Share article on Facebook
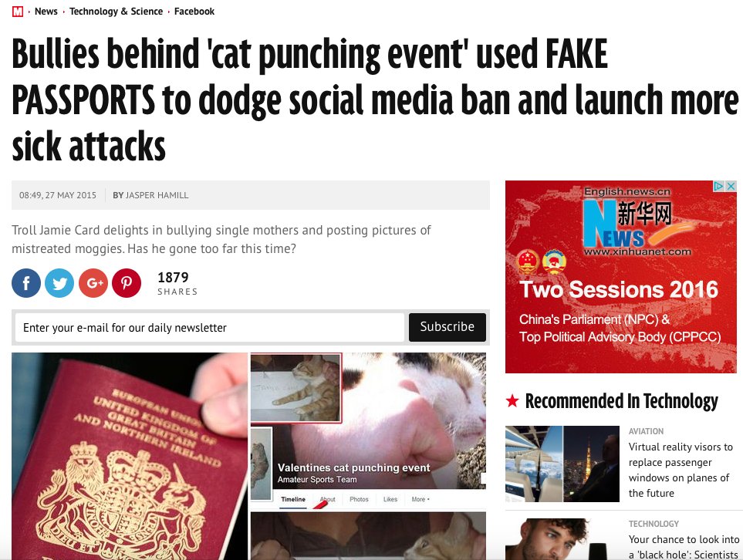Viewport: 743px width, 560px height. pos(26,283)
